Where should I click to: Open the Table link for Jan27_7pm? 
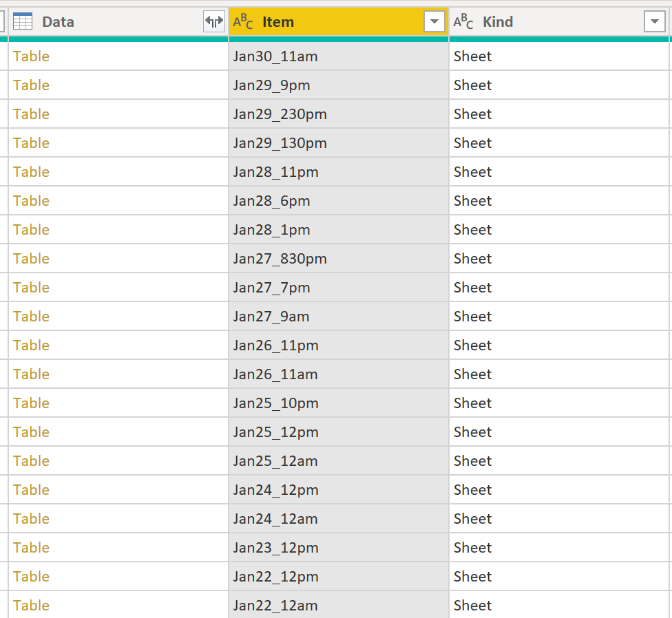coord(31,288)
